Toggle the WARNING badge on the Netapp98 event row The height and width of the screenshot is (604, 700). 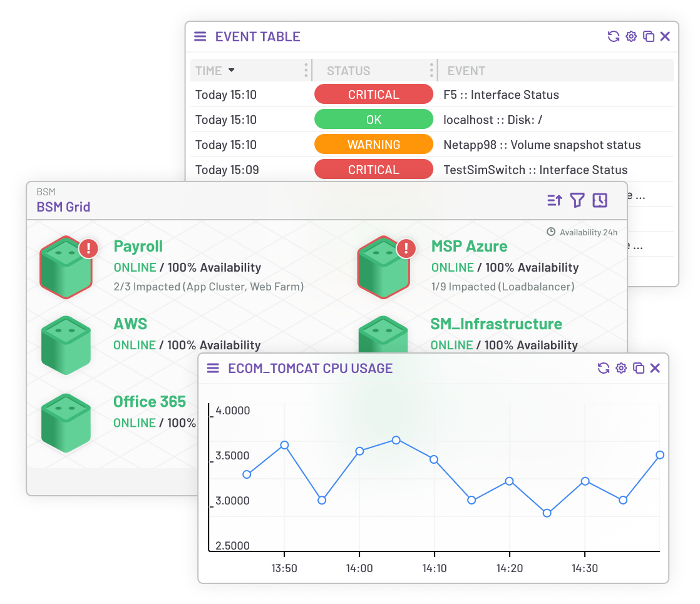click(373, 144)
